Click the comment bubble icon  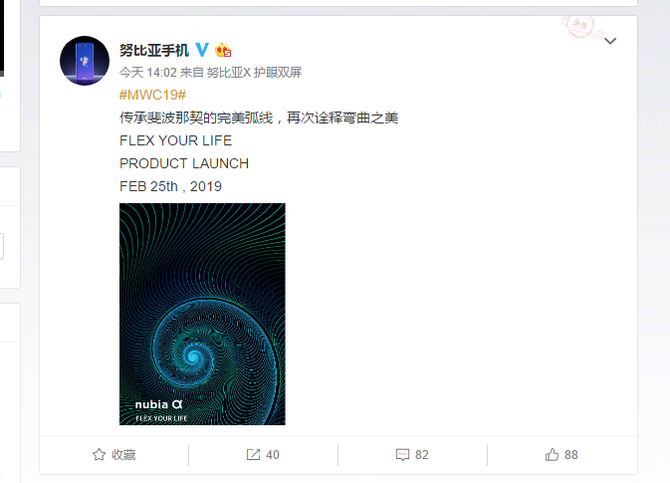(402, 455)
